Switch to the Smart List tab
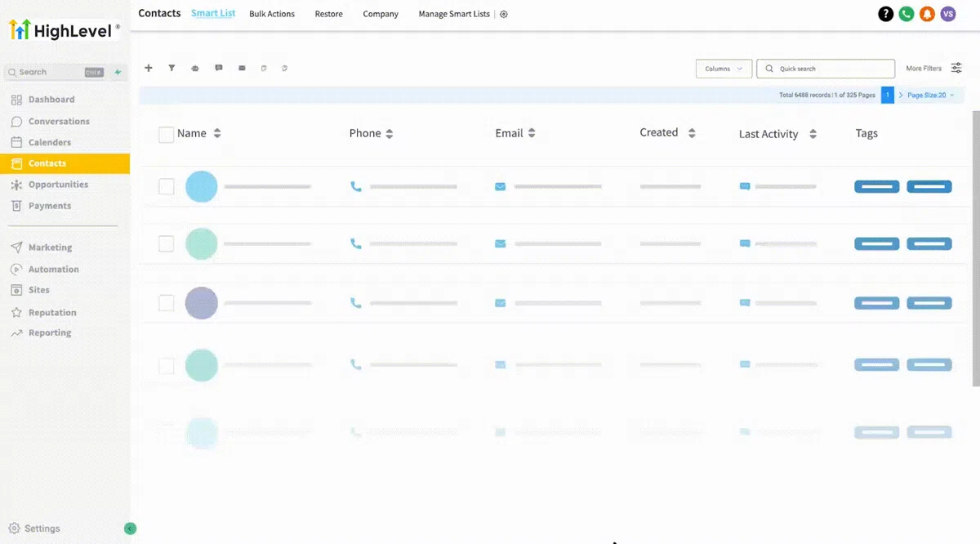980x544 pixels. coord(213,13)
